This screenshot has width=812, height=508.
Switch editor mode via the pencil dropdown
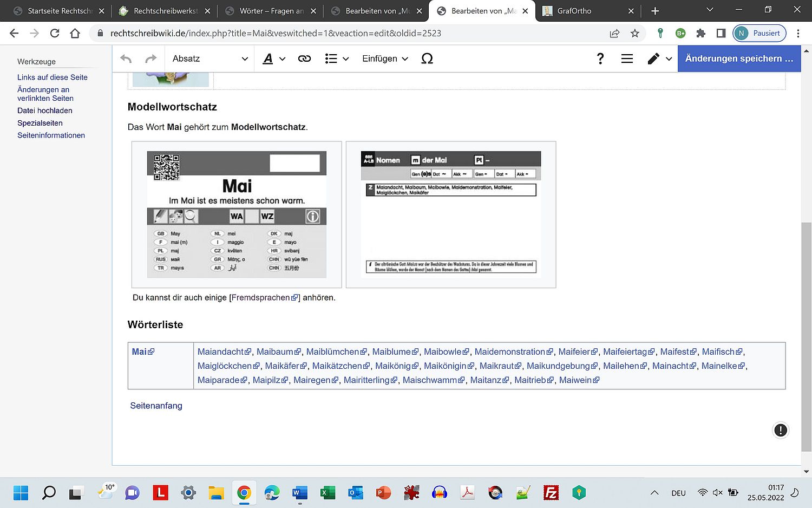point(659,58)
